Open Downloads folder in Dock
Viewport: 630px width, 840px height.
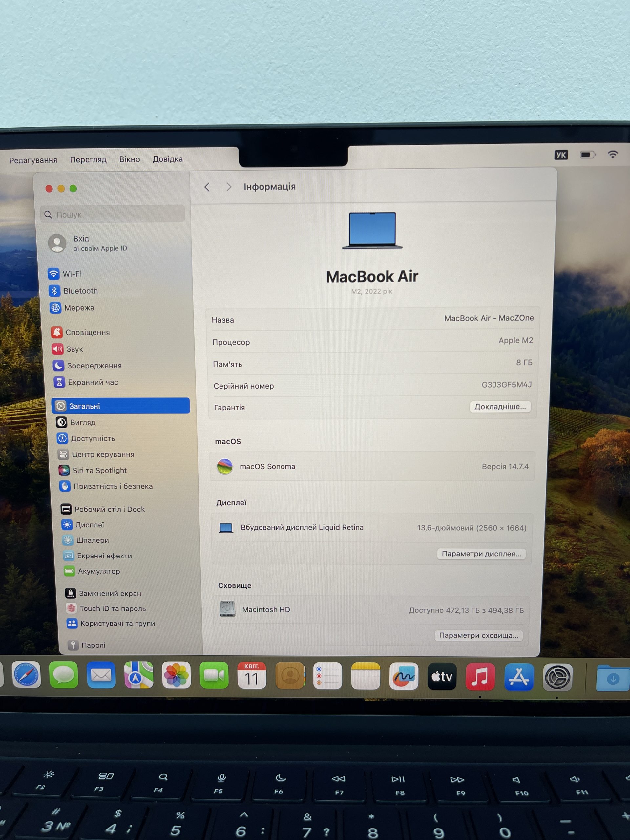(613, 678)
